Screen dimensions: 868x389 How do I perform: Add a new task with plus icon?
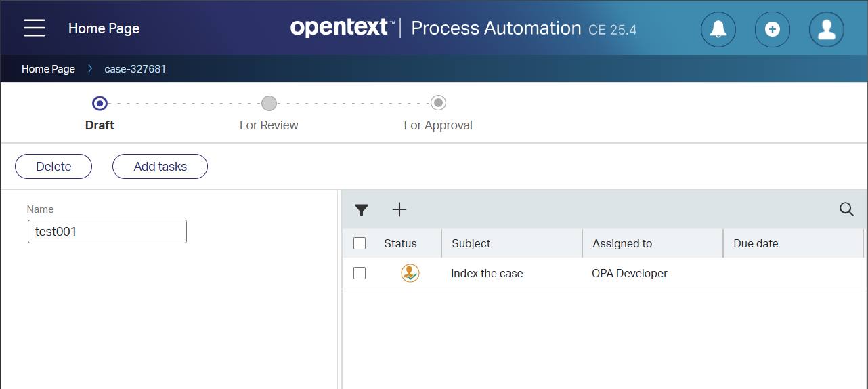click(399, 210)
